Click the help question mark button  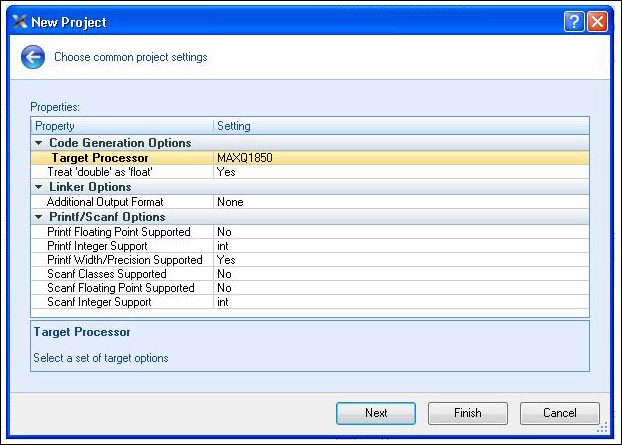(573, 21)
